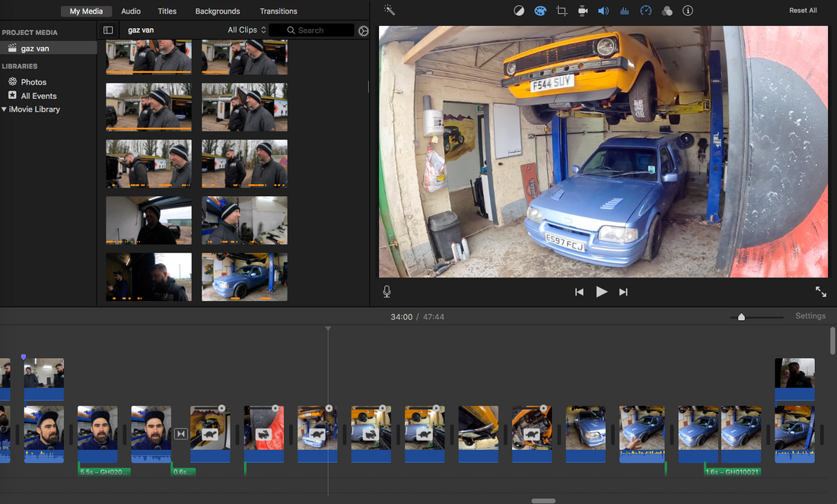Toggle the libraries sidebar list
The width and height of the screenshot is (837, 504).
[x=108, y=30]
